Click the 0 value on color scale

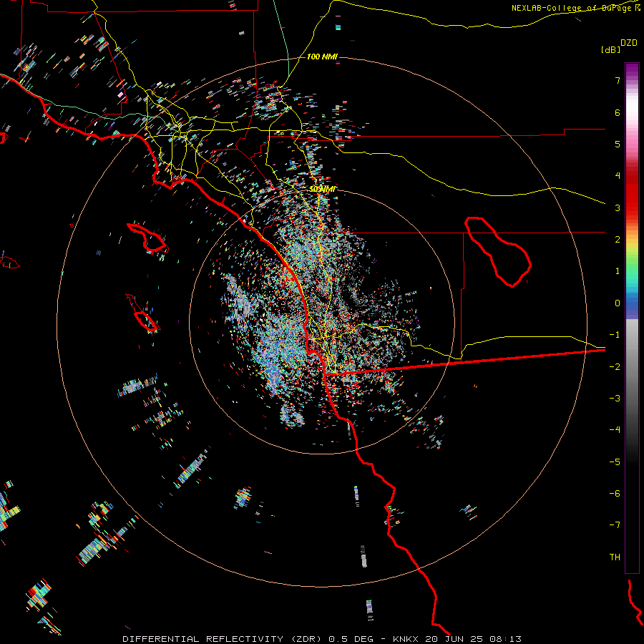pyautogui.click(x=618, y=303)
